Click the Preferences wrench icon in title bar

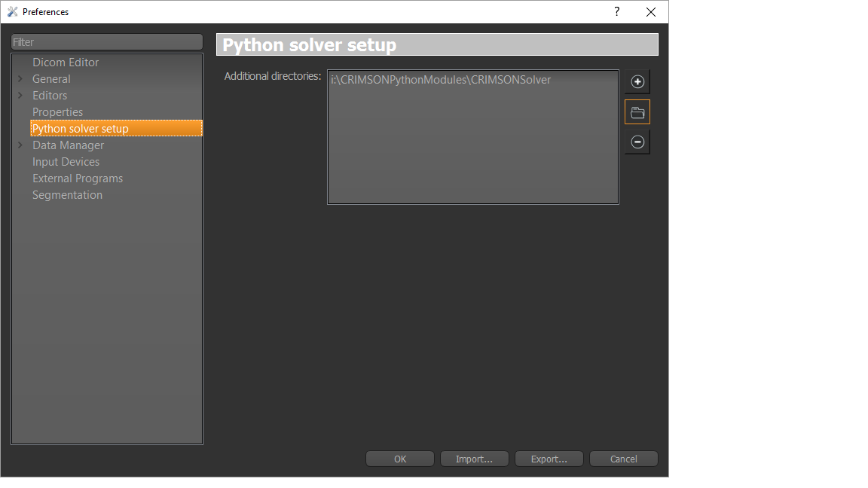(x=12, y=12)
